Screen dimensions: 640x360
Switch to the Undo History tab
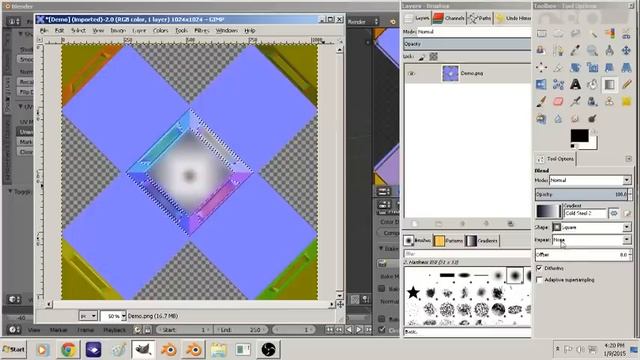pos(513,18)
